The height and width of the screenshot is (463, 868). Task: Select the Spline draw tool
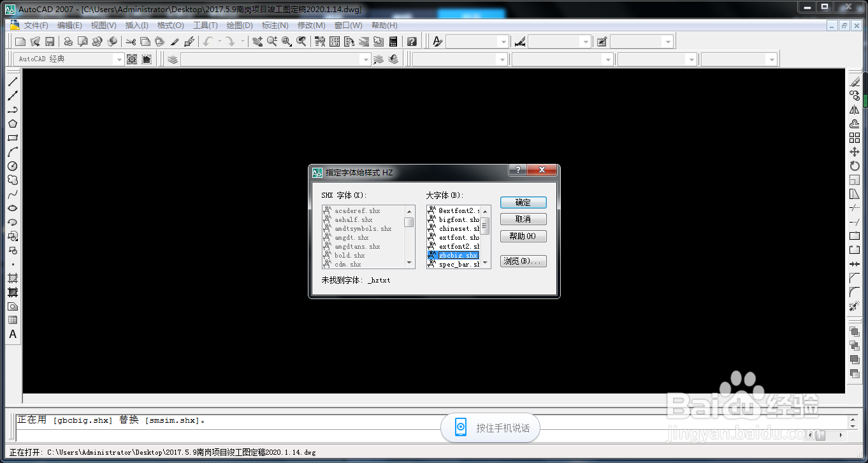point(13,194)
